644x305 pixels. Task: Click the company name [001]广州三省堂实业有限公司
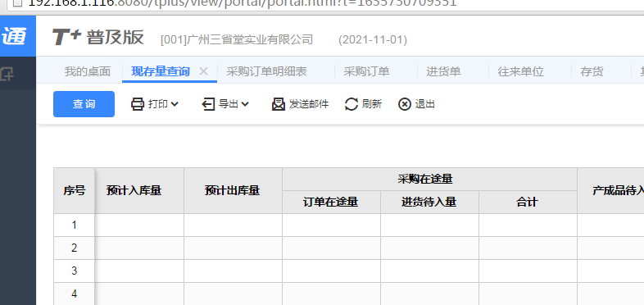(237, 40)
